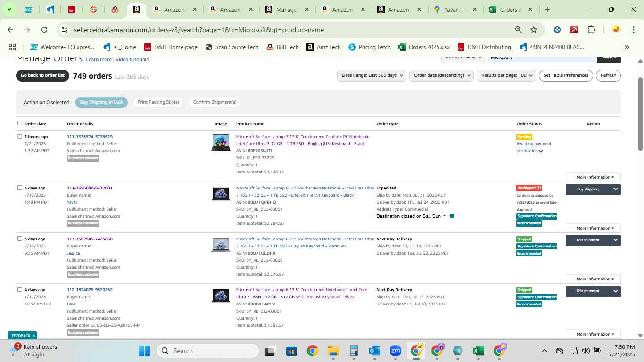Go back with the browser back arrow

click(x=10, y=30)
